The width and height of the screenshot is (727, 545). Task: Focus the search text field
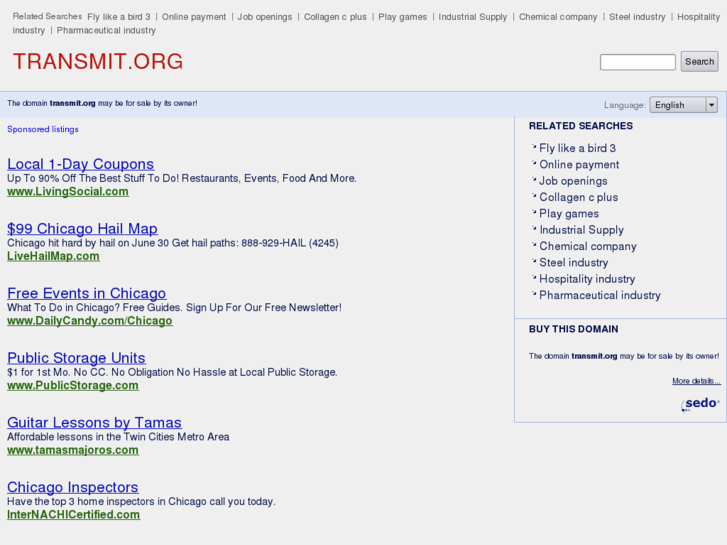(x=638, y=62)
